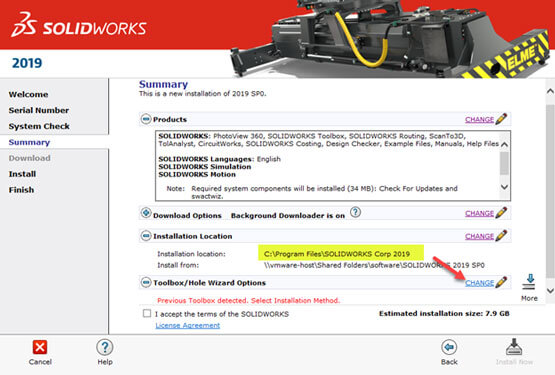Select the Download step in sidebar

[29, 158]
